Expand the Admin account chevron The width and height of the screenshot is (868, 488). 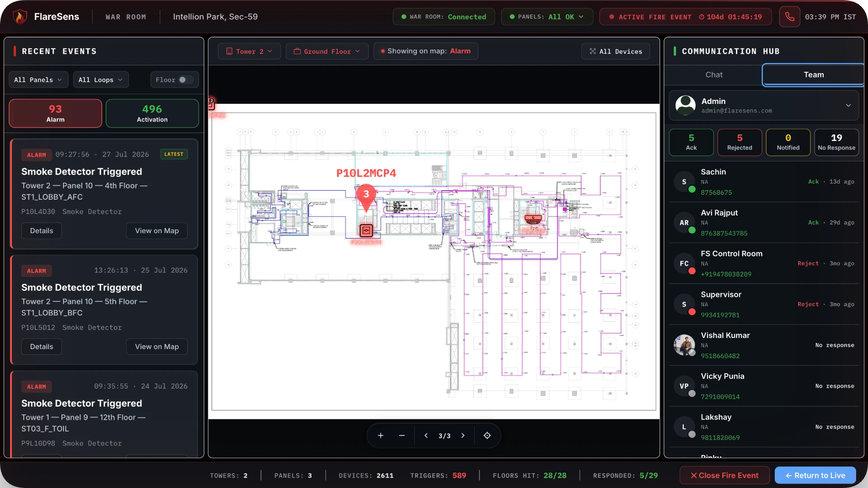(x=848, y=105)
